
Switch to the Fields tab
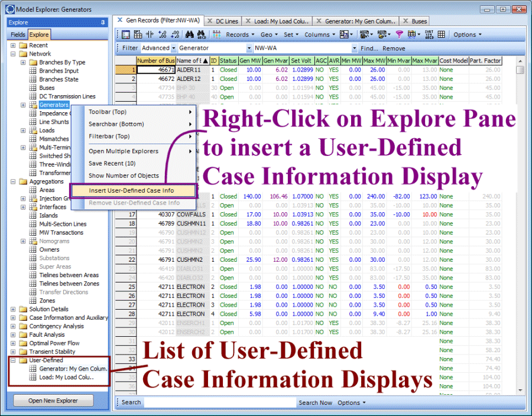[x=18, y=35]
